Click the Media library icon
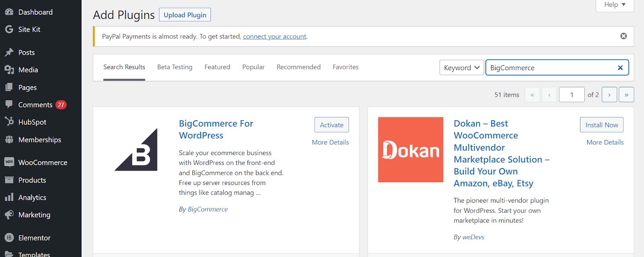This screenshot has height=257, width=644. [9, 70]
